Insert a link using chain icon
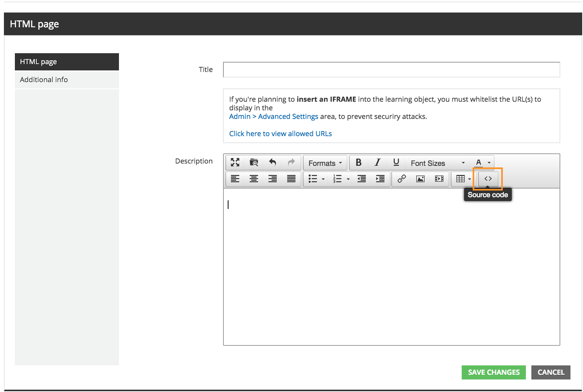This screenshot has width=583, height=392. click(401, 179)
